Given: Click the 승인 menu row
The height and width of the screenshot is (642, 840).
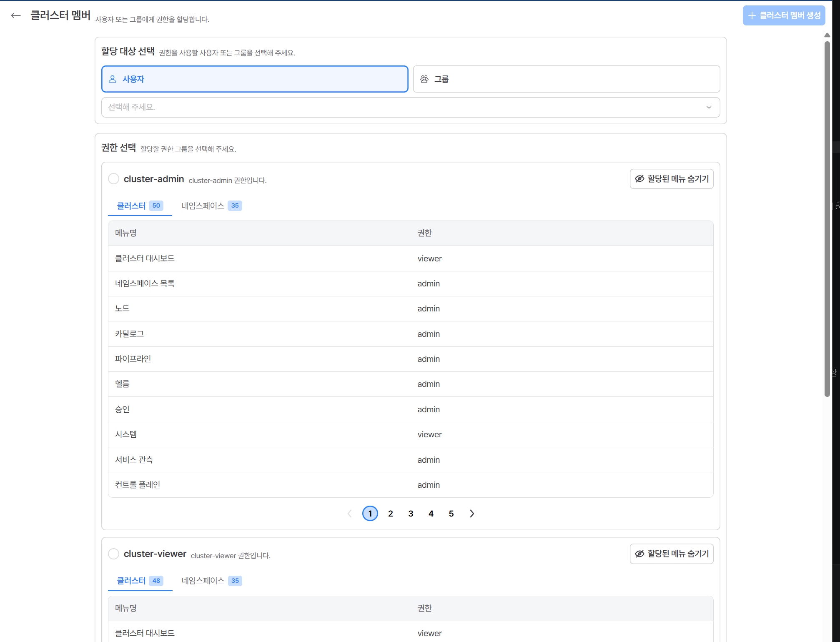Looking at the screenshot, I should pyautogui.click(x=411, y=409).
